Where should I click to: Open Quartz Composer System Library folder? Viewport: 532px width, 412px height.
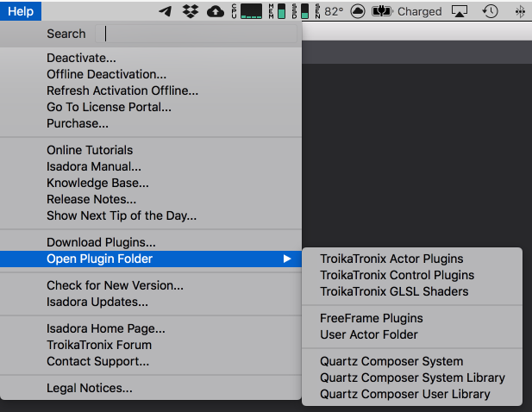coord(412,378)
